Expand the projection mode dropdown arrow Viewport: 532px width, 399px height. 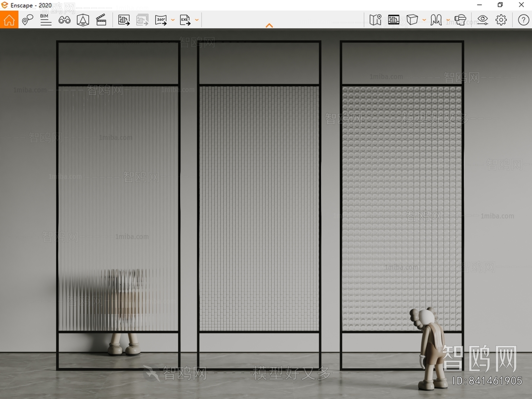pos(424,20)
